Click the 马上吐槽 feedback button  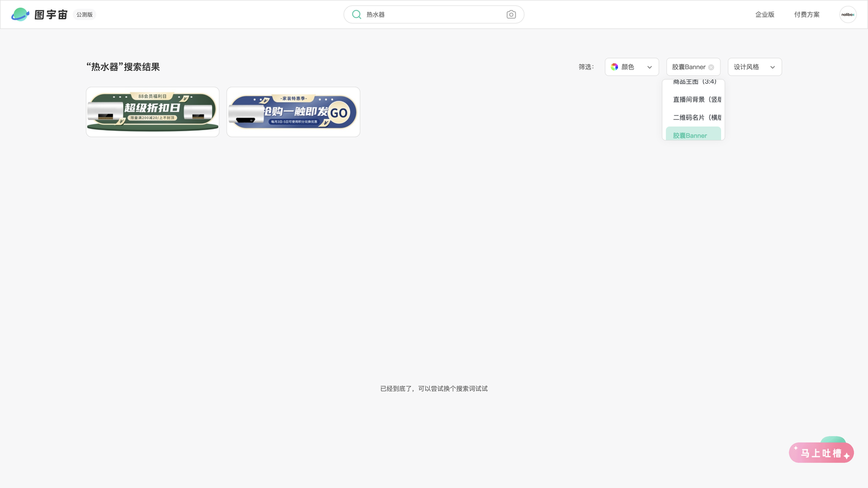(821, 453)
